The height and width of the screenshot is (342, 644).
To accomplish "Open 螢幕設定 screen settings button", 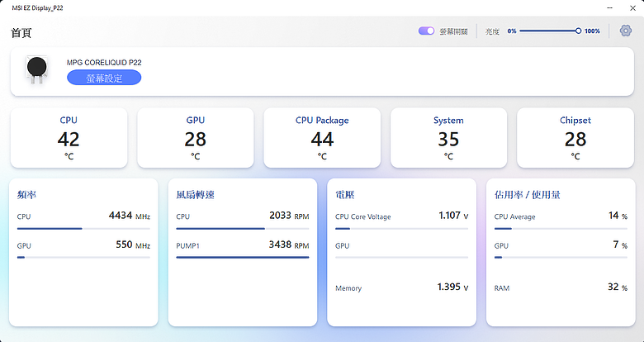I will coord(104,78).
